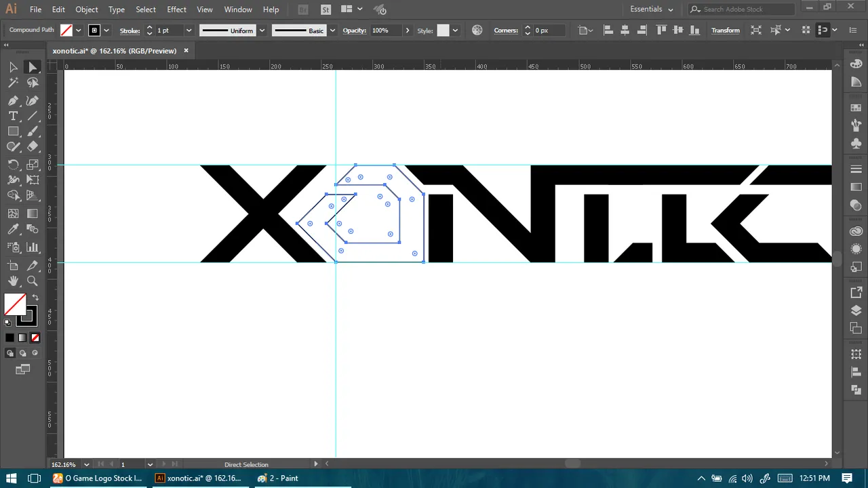Open the Layers panel icon
The height and width of the screenshot is (488, 868).
856,310
